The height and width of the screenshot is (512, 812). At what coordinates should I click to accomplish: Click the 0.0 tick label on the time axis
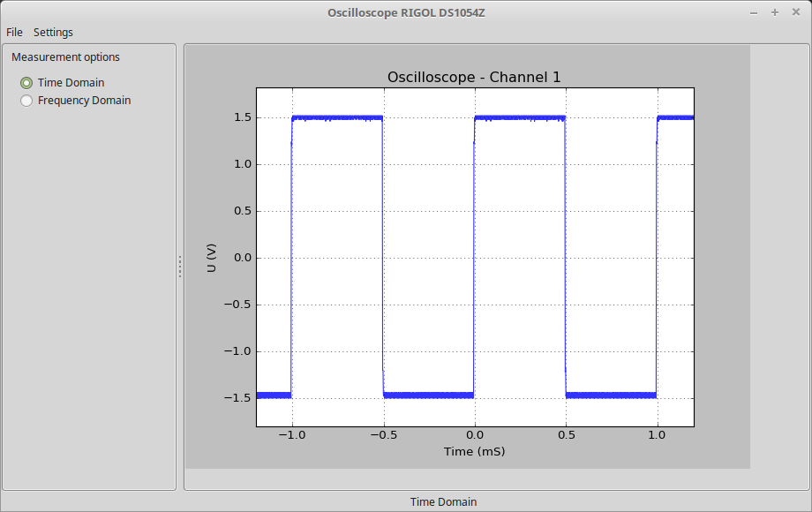pyautogui.click(x=474, y=435)
